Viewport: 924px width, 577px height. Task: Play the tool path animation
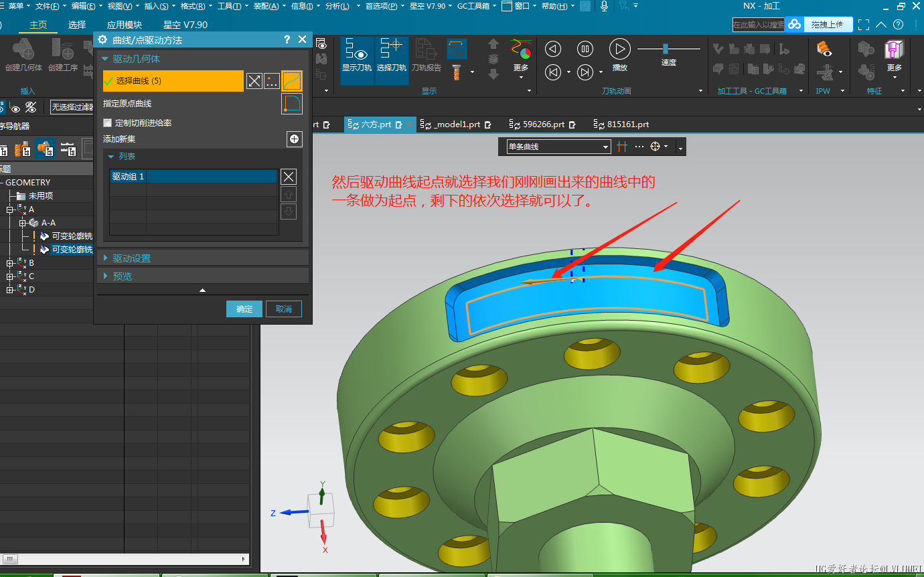coord(620,49)
